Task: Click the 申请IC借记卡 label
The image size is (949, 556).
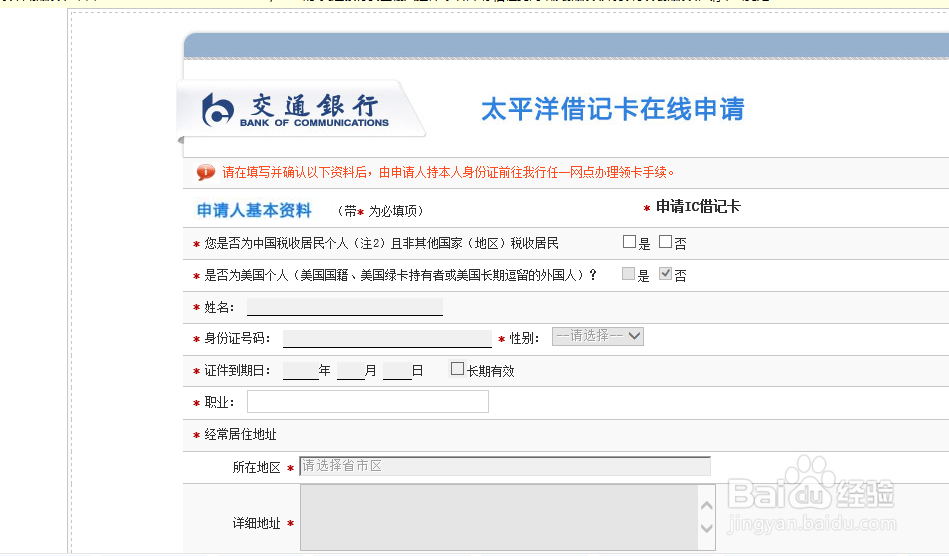Action: 698,207
